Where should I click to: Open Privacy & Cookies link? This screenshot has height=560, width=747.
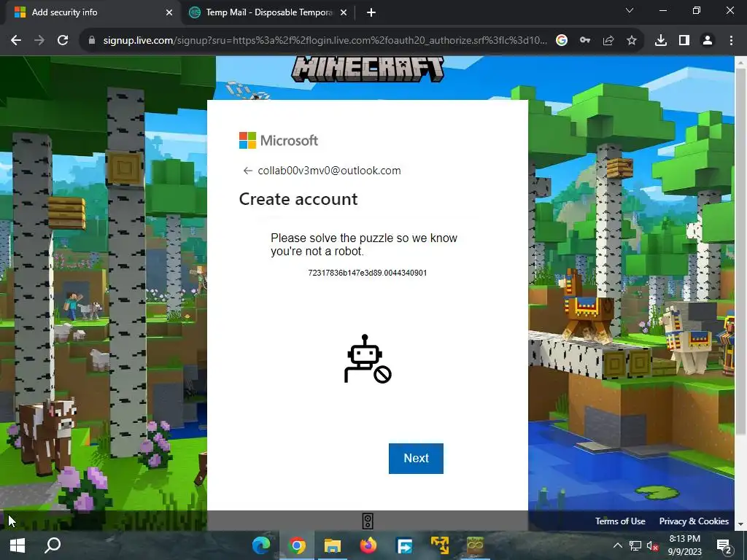tap(694, 521)
